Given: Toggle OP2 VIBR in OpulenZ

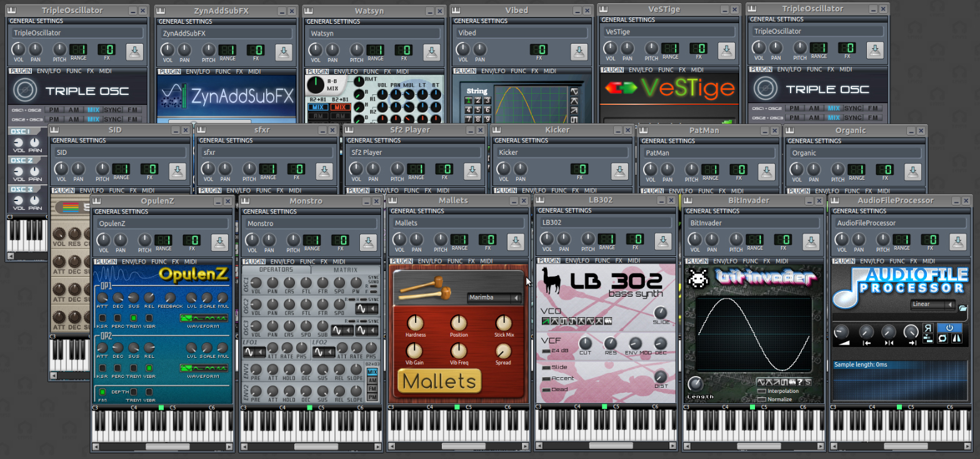Looking at the screenshot, I should click(x=149, y=368).
